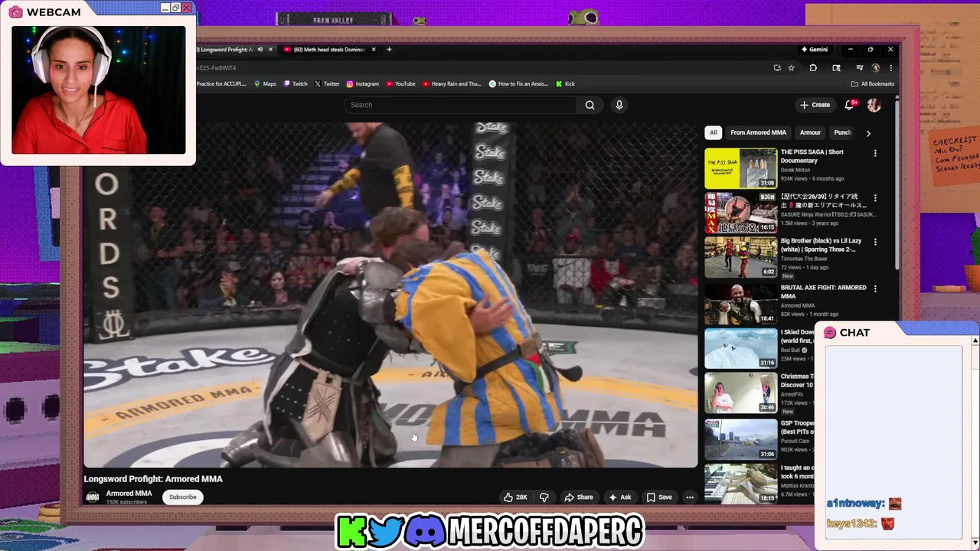This screenshot has height=551, width=980.
Task: Like the video with thumbs-up 28K
Action: [x=515, y=497]
